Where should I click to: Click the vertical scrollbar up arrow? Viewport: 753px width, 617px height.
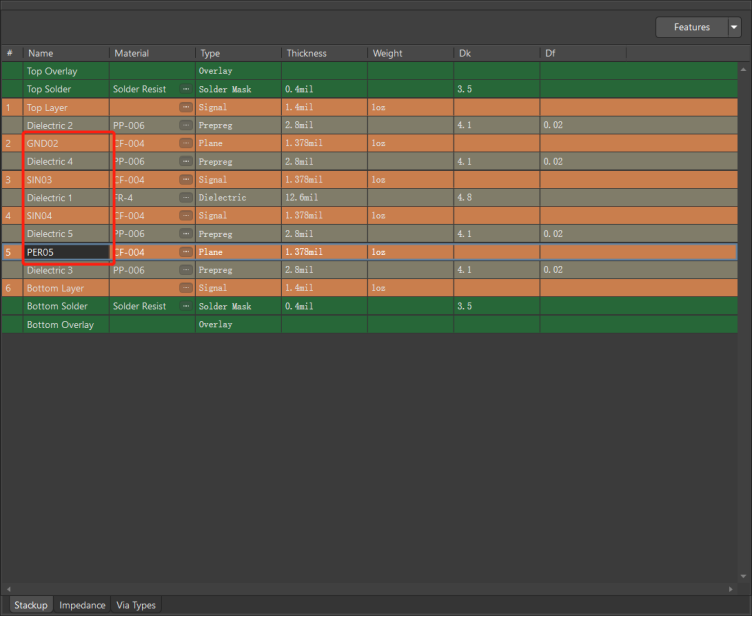[x=743, y=70]
